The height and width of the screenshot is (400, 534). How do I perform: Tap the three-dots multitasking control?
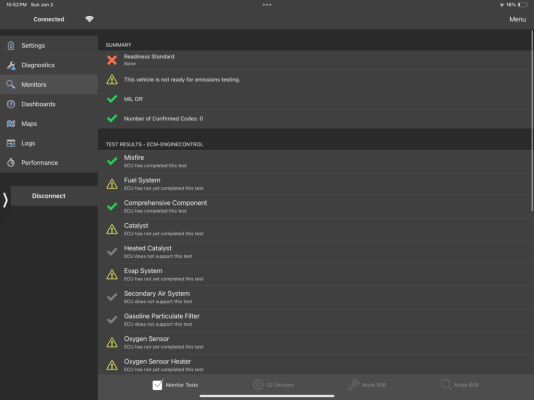coord(267,5)
